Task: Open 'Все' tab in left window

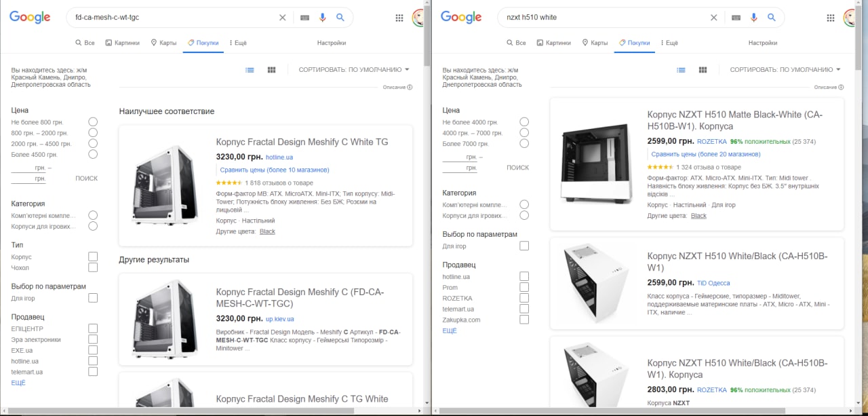Action: [x=85, y=43]
